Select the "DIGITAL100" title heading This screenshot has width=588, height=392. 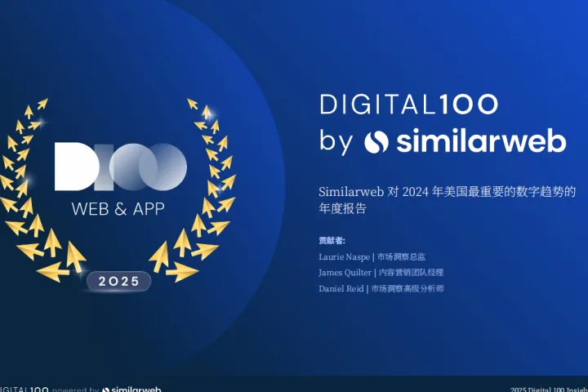(409, 105)
